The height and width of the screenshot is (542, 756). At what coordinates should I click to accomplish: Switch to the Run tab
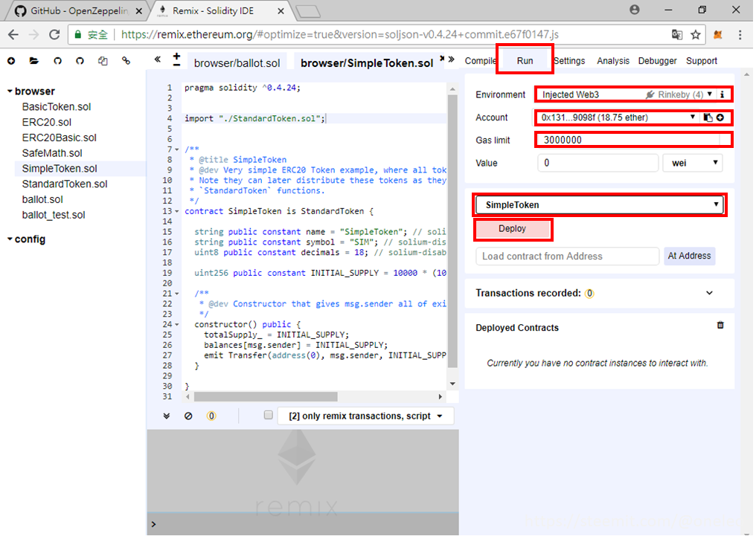(525, 61)
